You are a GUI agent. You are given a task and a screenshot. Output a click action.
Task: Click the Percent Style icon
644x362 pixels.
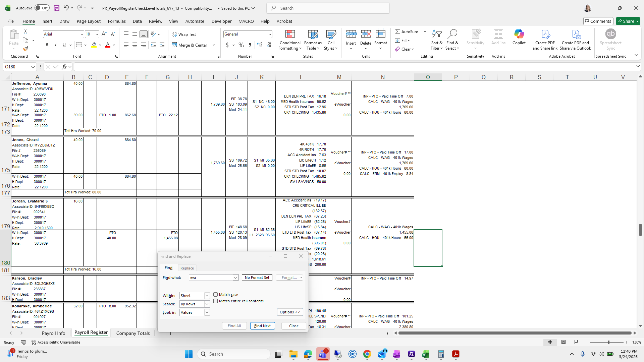(x=241, y=45)
